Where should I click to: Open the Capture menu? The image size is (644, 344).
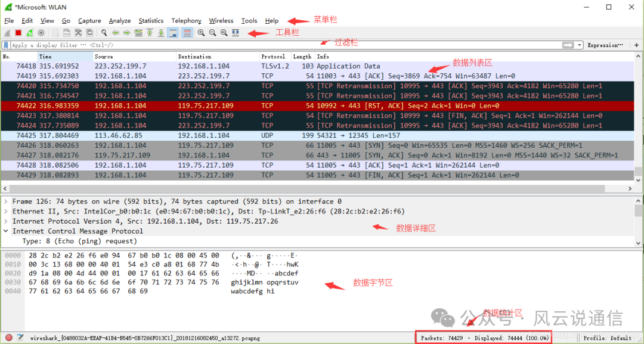pos(89,20)
